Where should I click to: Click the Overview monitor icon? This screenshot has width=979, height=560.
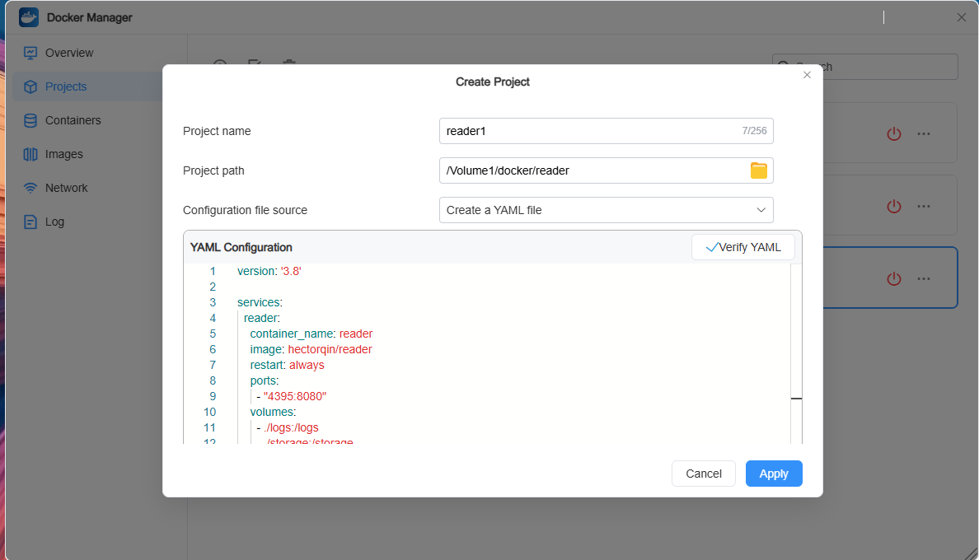pyautogui.click(x=30, y=53)
